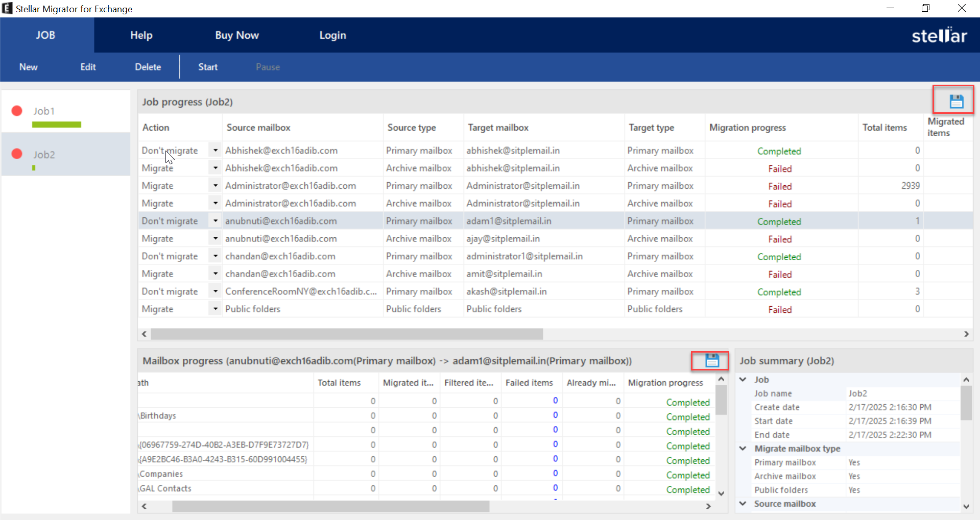
Task: Click the restore window button
Action: tap(925, 8)
